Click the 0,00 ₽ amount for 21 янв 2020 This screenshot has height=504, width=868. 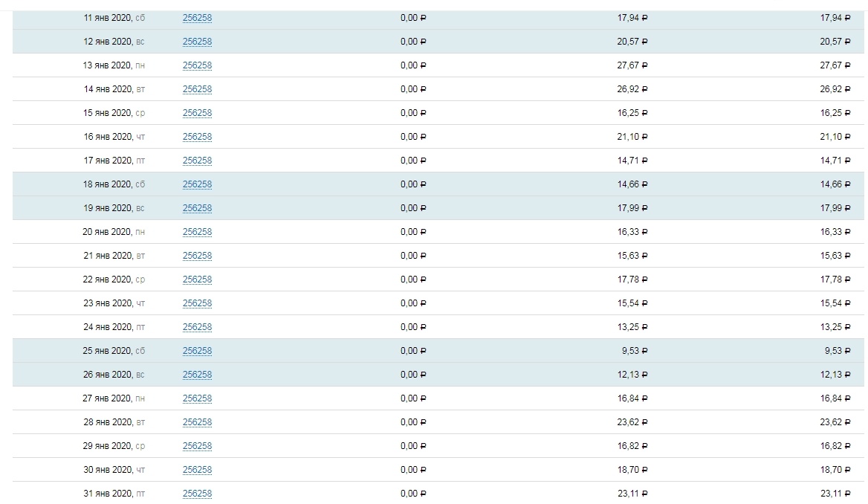(x=413, y=256)
